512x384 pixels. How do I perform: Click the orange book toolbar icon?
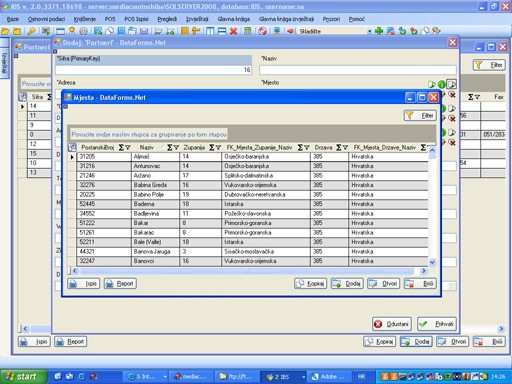[184, 31]
